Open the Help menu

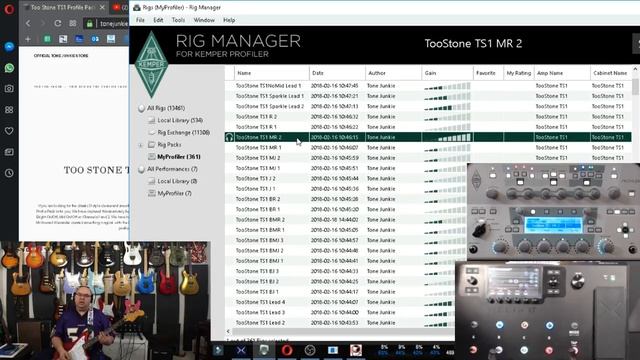coord(229,20)
